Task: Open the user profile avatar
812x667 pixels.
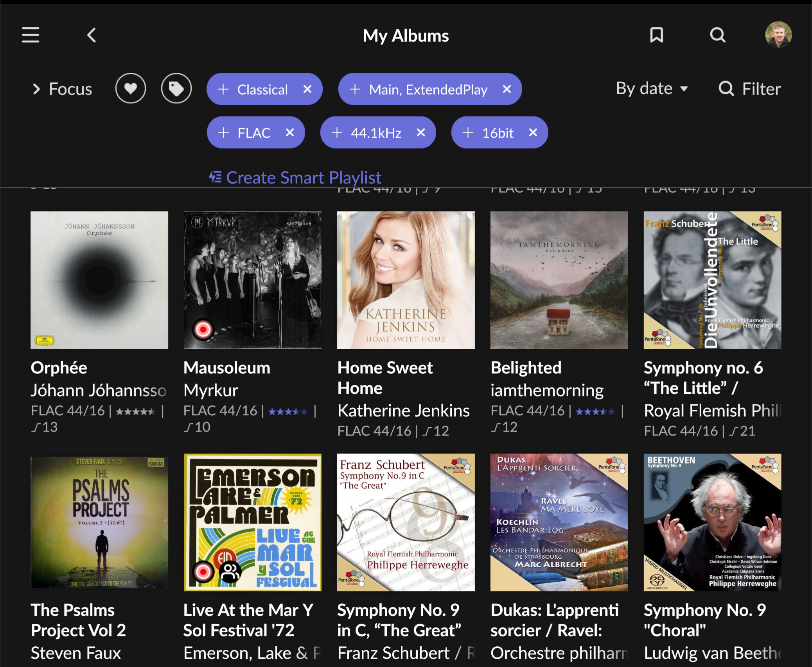Action: pyautogui.click(x=778, y=34)
